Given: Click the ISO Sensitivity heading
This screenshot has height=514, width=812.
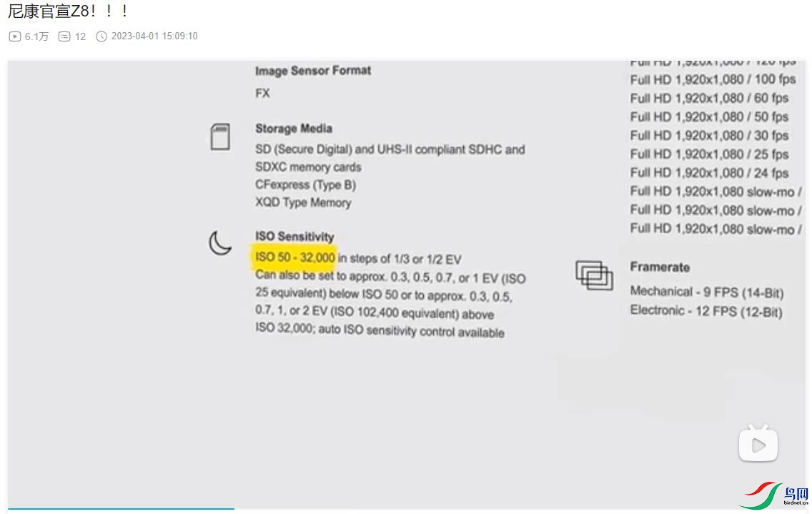Looking at the screenshot, I should pyautogui.click(x=294, y=237).
